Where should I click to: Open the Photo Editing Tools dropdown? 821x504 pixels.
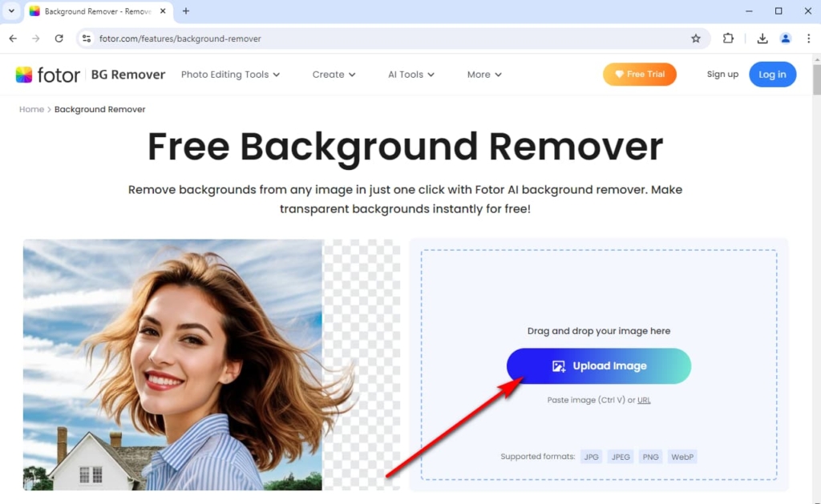coord(230,74)
